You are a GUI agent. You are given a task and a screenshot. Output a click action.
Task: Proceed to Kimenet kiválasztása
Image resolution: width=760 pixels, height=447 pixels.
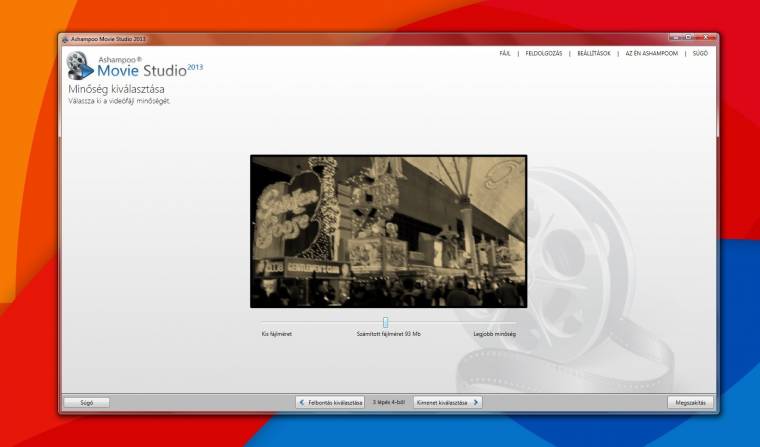tap(447, 402)
